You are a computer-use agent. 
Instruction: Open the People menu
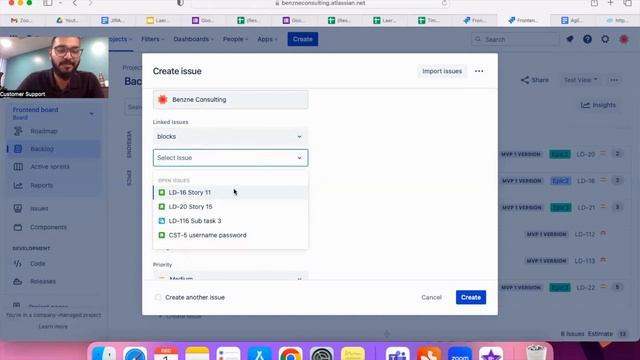click(x=236, y=39)
